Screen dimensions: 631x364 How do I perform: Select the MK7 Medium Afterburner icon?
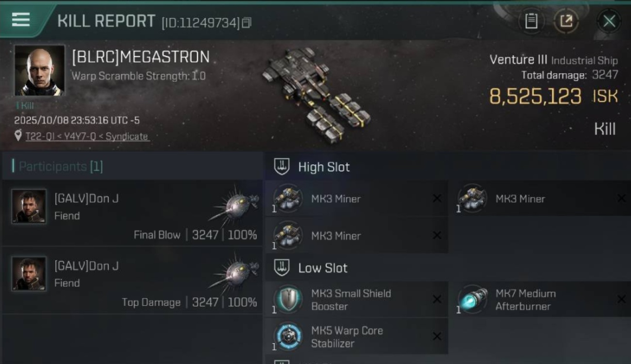pos(473,299)
